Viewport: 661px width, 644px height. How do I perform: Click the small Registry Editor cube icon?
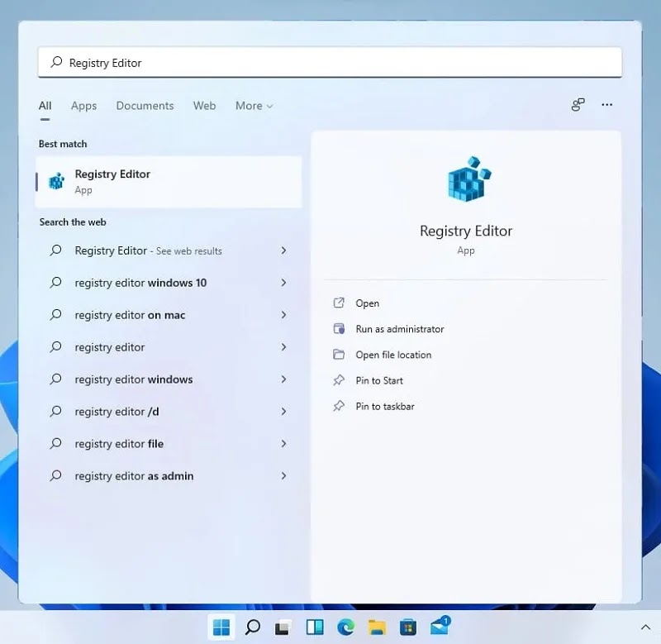(56, 181)
